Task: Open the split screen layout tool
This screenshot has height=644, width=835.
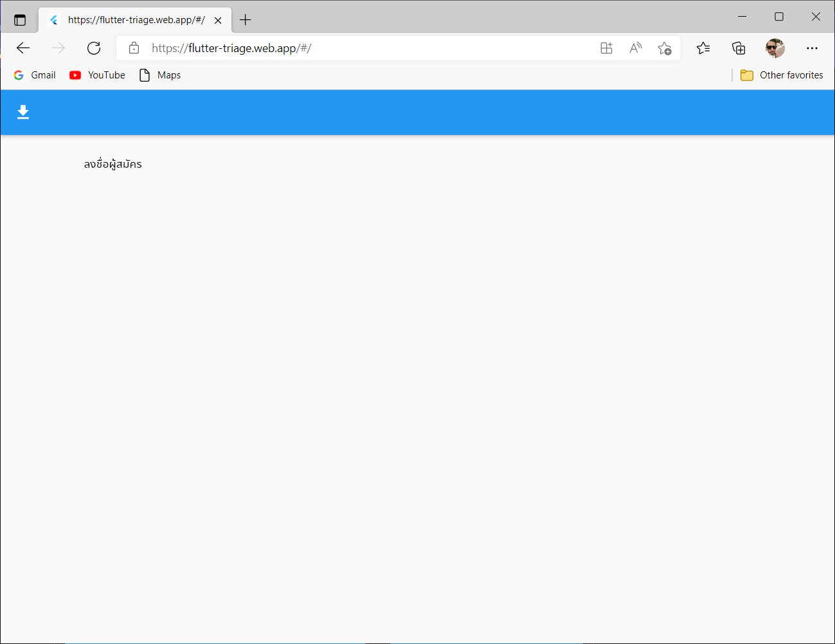Action: (x=606, y=48)
